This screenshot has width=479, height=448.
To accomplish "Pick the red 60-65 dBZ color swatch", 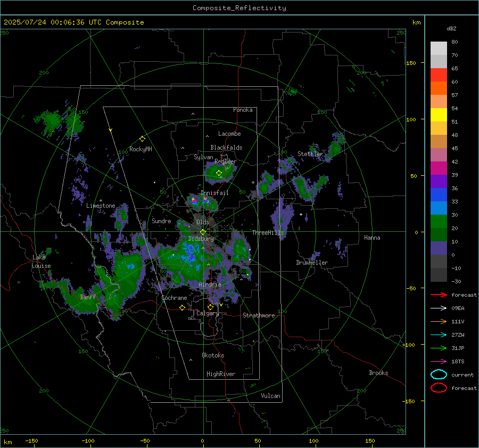I will click(x=439, y=75).
